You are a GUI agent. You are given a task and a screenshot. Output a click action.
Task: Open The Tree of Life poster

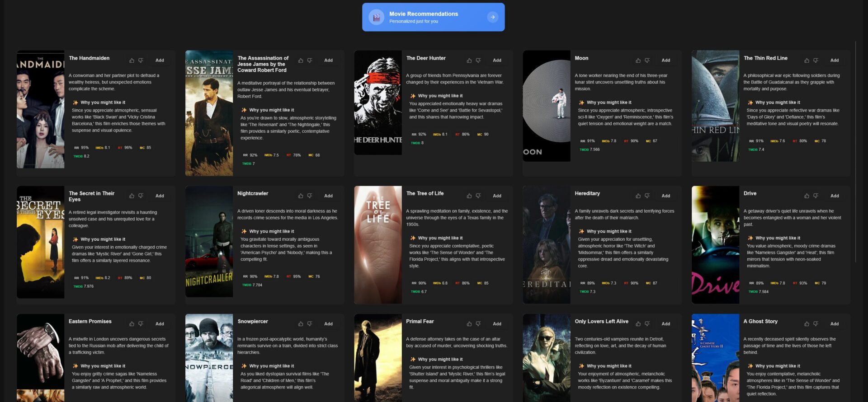click(378, 245)
